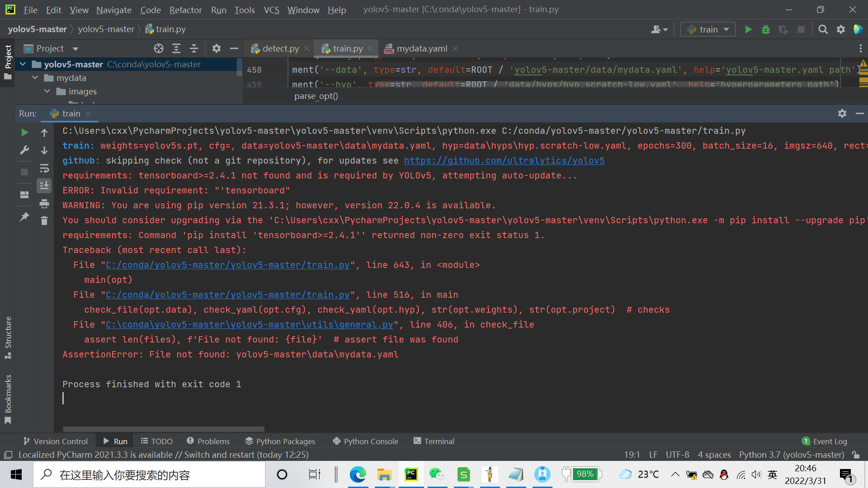Viewport: 868px width, 488px height.
Task: Toggle the Structure side panel
Action: (8, 337)
